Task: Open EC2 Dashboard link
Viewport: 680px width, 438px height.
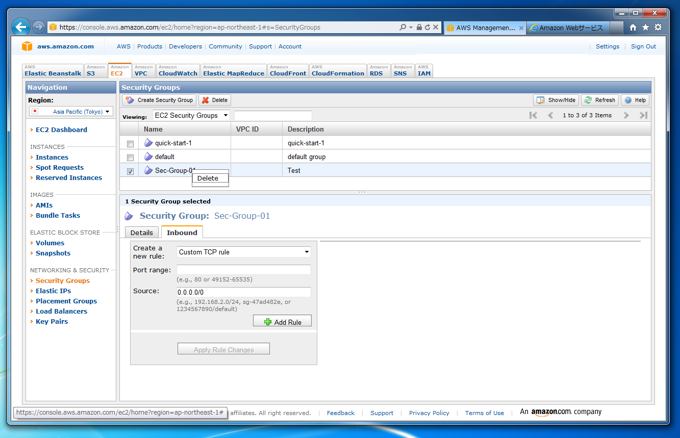Action: pos(61,130)
